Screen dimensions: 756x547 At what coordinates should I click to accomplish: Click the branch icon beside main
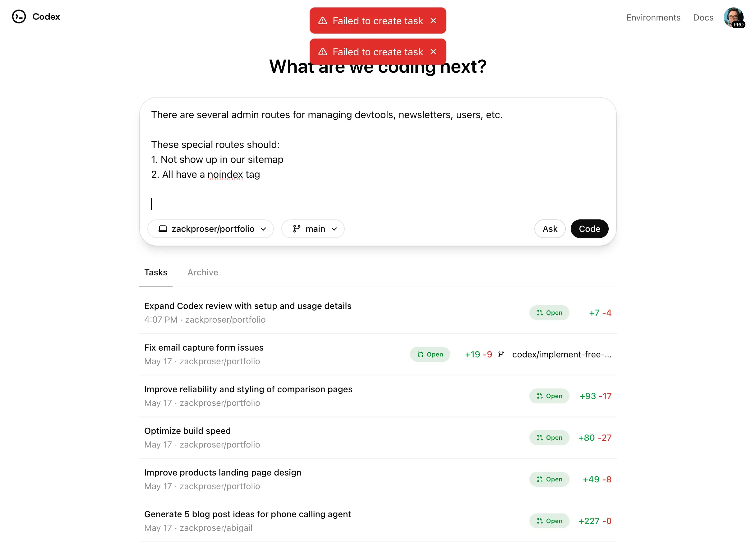[298, 229]
